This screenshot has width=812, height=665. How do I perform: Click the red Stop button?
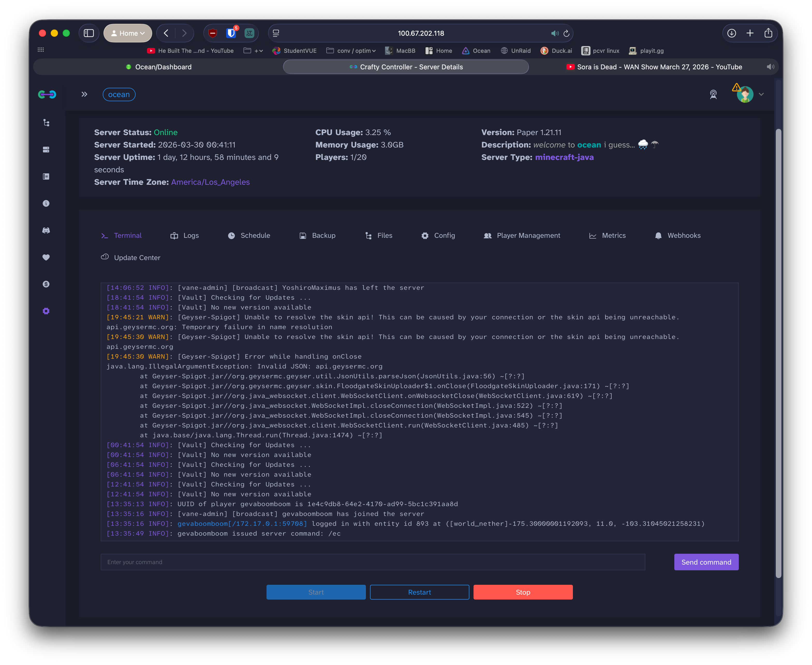pos(523,592)
